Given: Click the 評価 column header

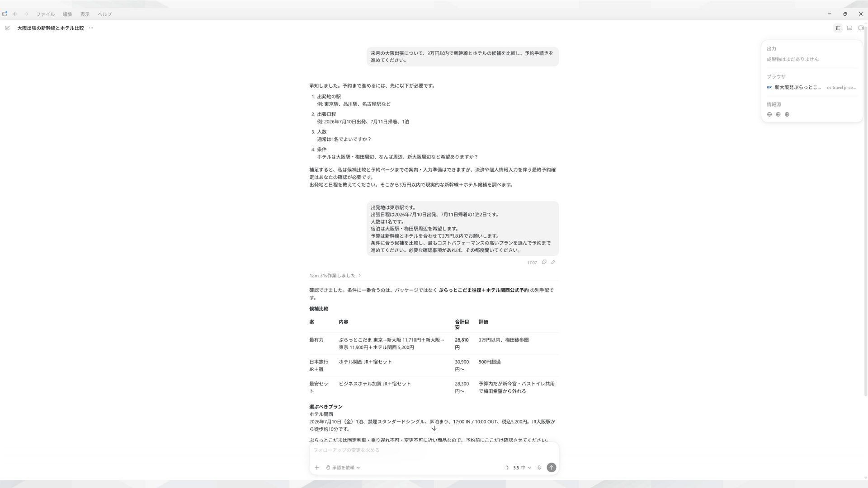Looking at the screenshot, I should click(x=483, y=322).
